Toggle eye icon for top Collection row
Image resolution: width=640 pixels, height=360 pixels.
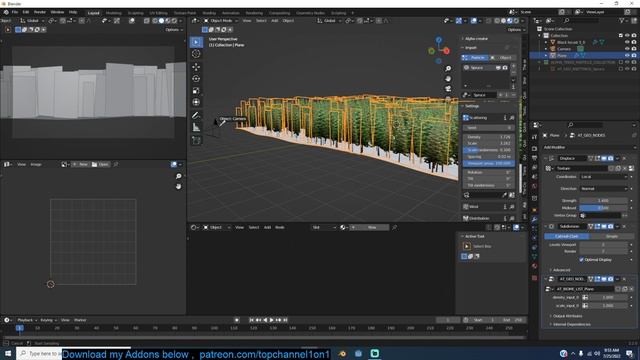tap(627, 36)
